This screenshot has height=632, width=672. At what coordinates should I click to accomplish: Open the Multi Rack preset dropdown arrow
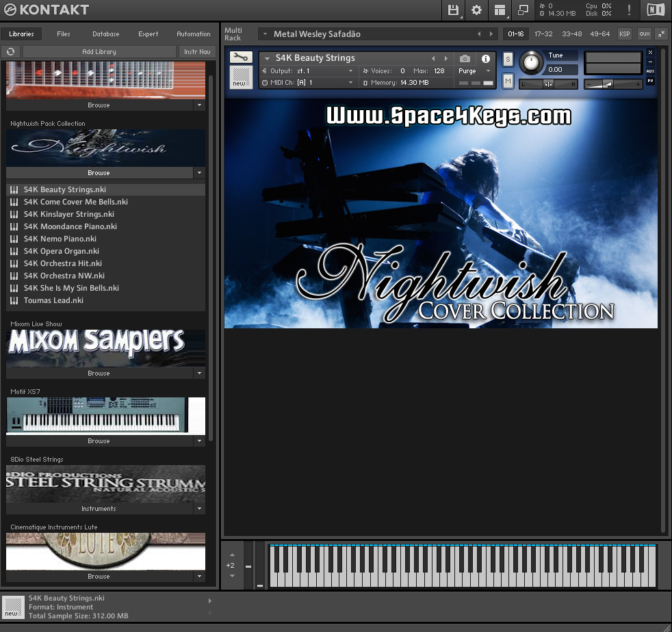pos(265,34)
